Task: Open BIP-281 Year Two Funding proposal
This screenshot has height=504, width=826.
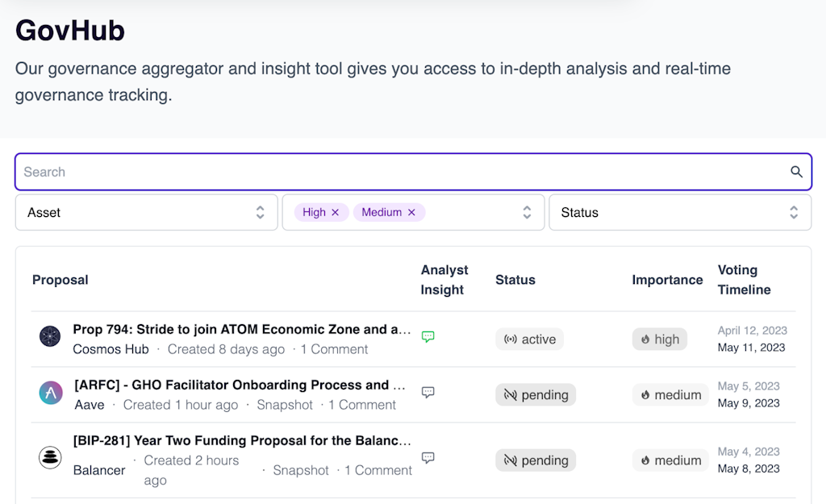Action: 242,440
